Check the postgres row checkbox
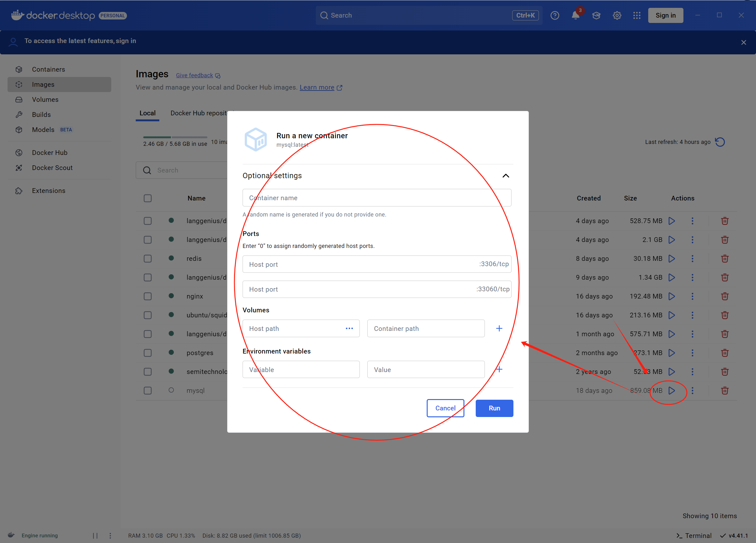Image resolution: width=756 pixels, height=543 pixels. pyautogui.click(x=148, y=353)
